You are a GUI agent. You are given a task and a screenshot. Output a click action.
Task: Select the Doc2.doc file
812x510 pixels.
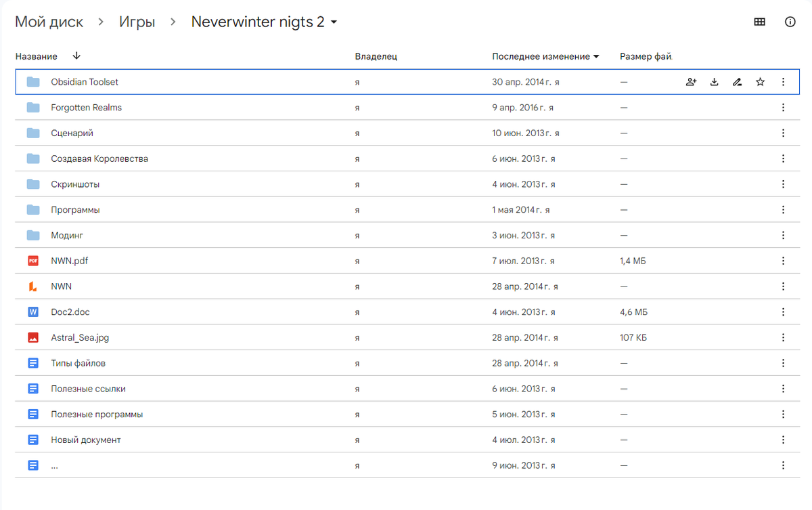(x=70, y=312)
